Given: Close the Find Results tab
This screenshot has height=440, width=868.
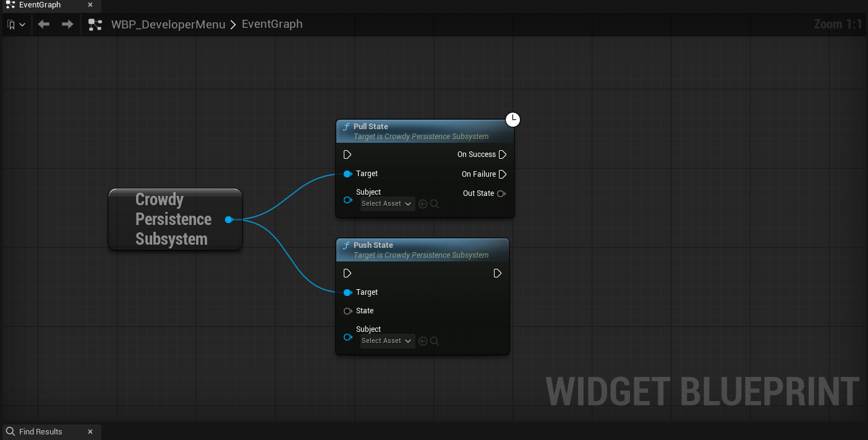Looking at the screenshot, I should (90, 431).
